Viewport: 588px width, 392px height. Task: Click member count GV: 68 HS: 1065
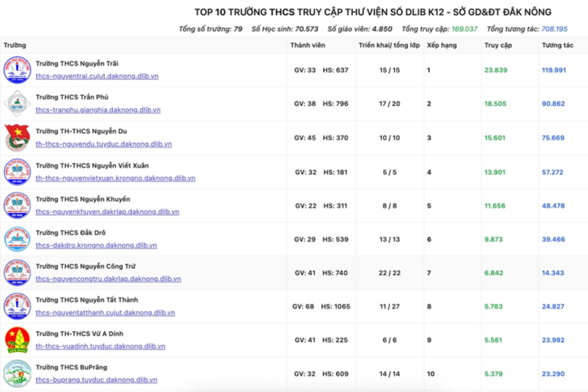pos(321,306)
